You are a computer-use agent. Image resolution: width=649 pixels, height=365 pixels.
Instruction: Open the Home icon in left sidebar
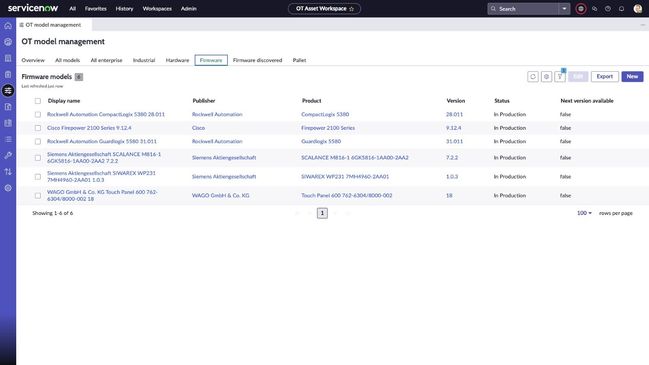pos(8,26)
